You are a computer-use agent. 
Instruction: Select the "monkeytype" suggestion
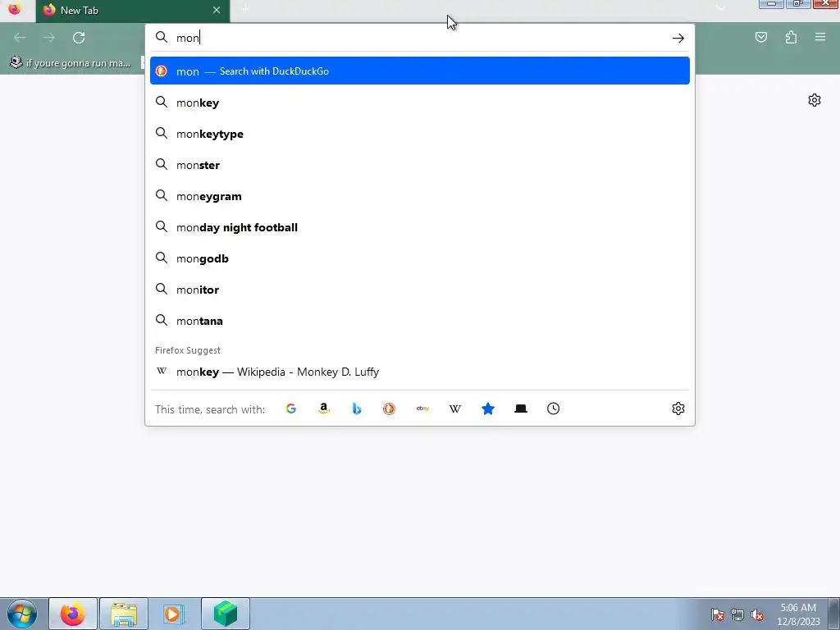[x=420, y=134]
